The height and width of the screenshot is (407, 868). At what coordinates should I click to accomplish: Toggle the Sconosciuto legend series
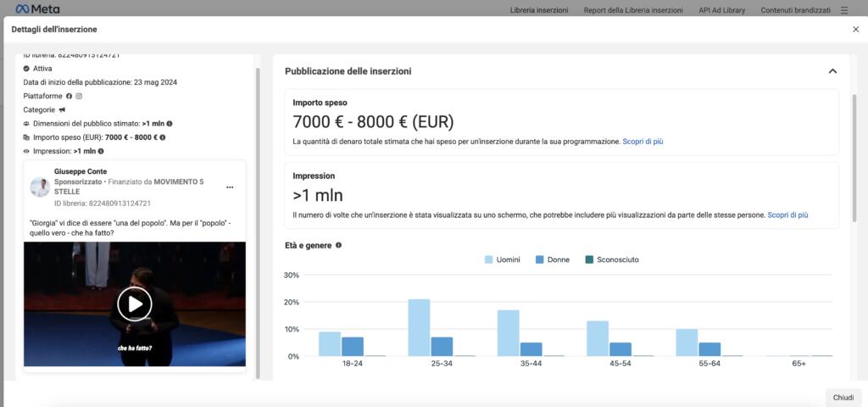(x=611, y=259)
